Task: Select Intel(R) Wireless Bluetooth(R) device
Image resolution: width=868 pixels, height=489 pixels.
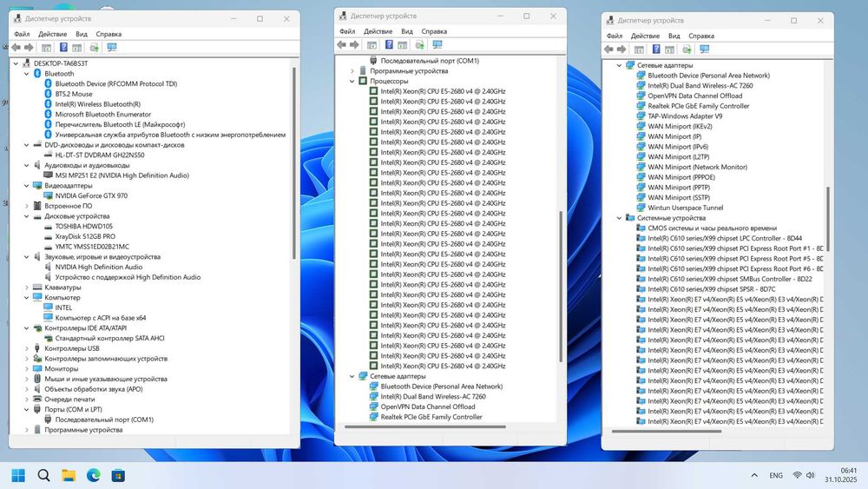Action: pyautogui.click(x=98, y=104)
